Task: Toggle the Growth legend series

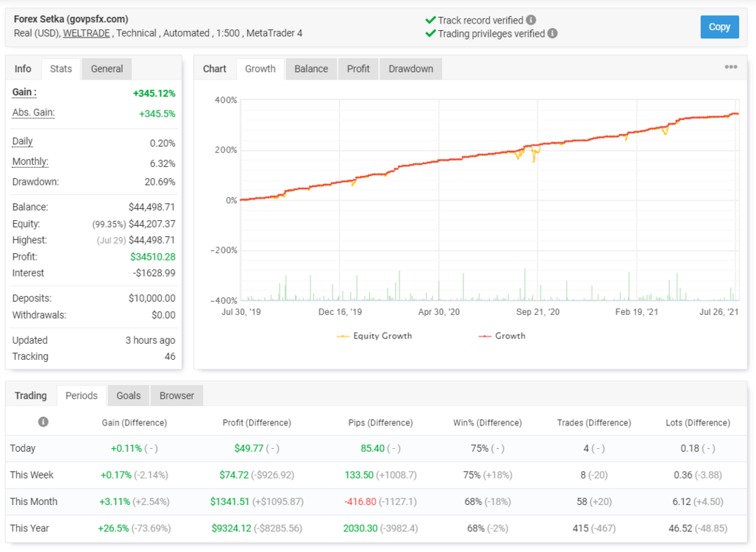Action: (x=502, y=336)
